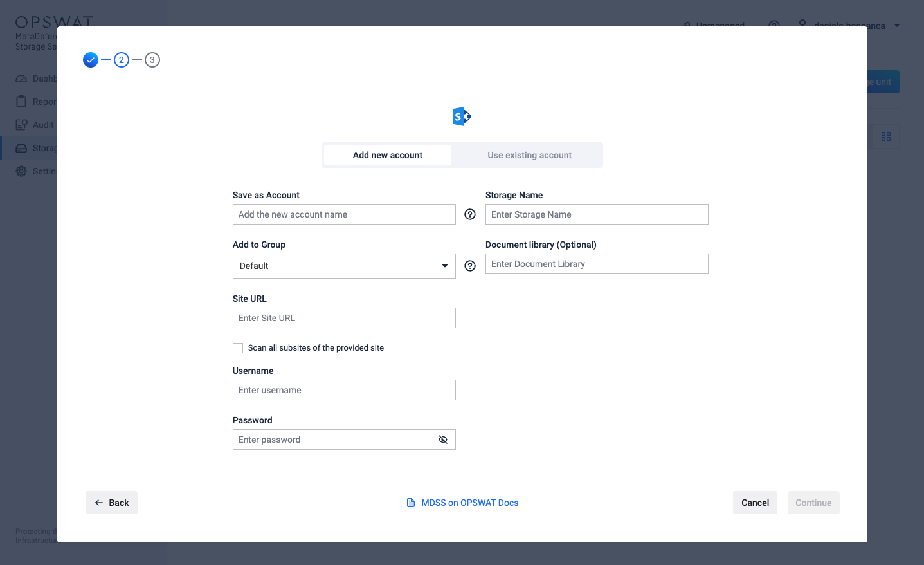The width and height of the screenshot is (924, 565).
Task: Focus the Site URL field
Action: pos(344,318)
